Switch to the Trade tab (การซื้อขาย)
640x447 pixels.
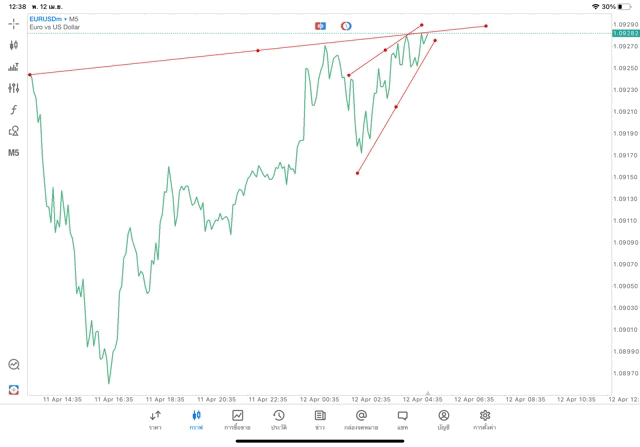pyautogui.click(x=238, y=419)
